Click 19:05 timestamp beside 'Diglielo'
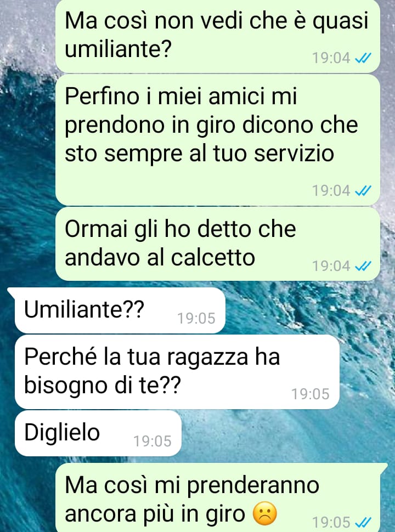 (x=153, y=441)
